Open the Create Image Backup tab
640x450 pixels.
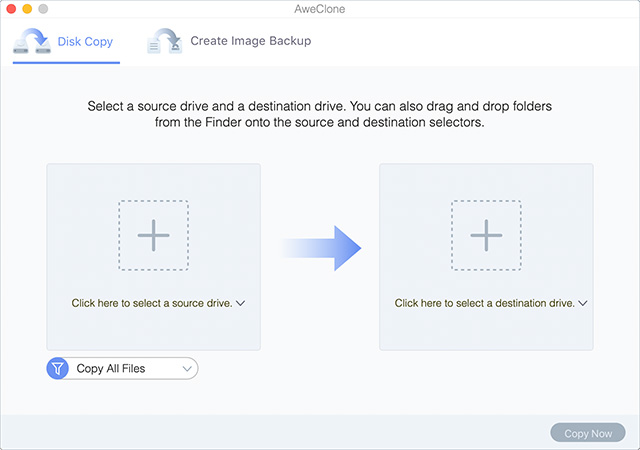pyautogui.click(x=229, y=41)
